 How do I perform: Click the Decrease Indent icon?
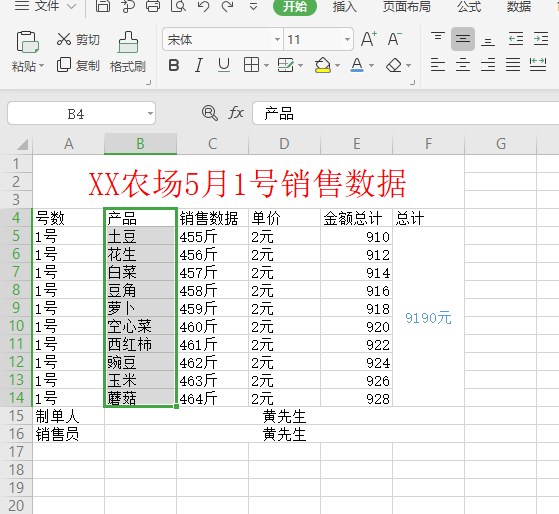pos(516,38)
